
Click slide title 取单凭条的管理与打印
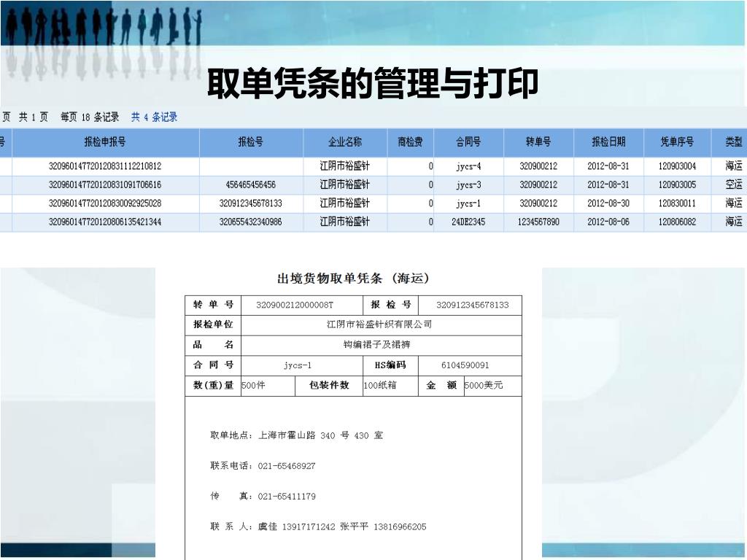tap(373, 84)
